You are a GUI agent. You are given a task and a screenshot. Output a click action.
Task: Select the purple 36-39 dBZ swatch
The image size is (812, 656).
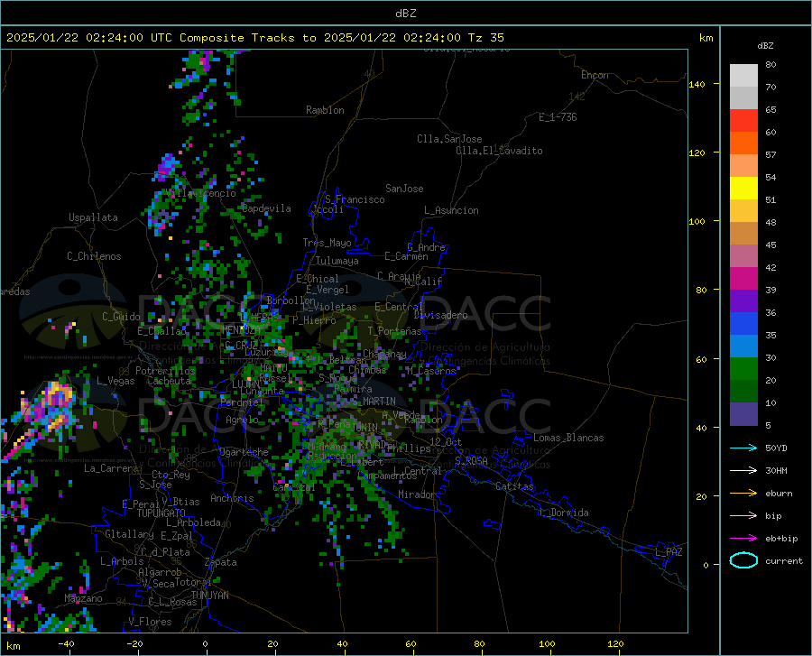[x=743, y=301]
